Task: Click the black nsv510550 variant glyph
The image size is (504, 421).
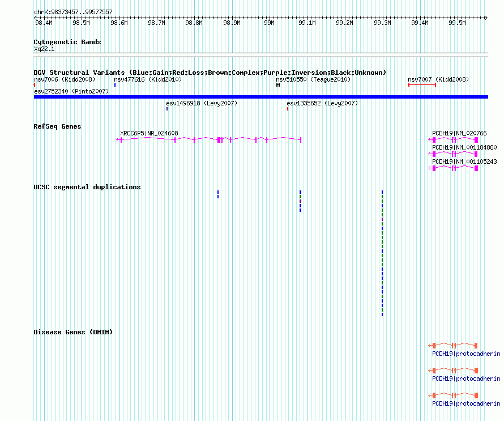Action: pos(278,85)
